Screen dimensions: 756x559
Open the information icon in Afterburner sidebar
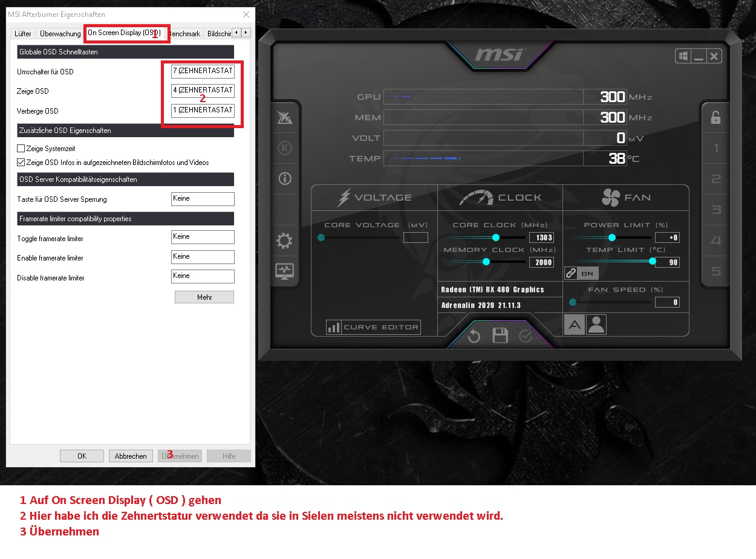pyautogui.click(x=284, y=178)
